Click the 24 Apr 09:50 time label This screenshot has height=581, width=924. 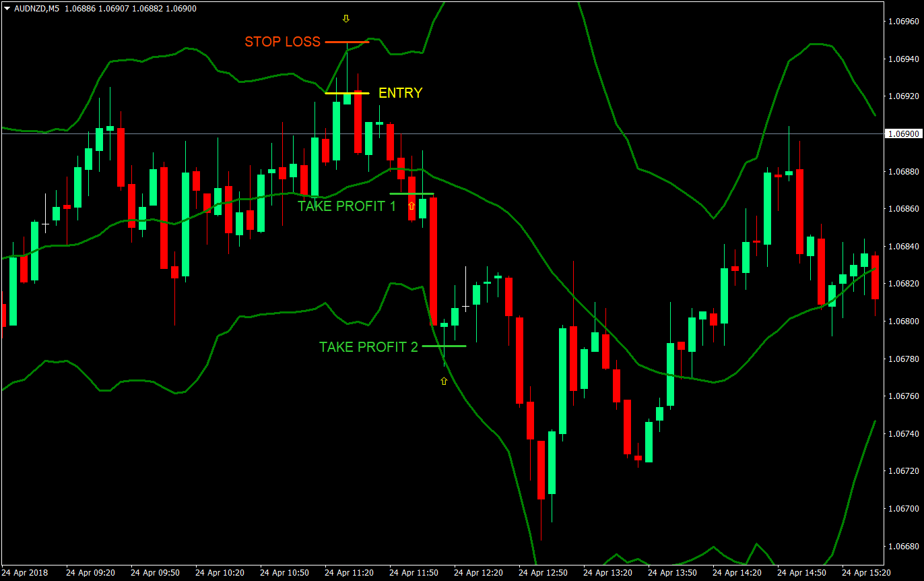point(155,573)
